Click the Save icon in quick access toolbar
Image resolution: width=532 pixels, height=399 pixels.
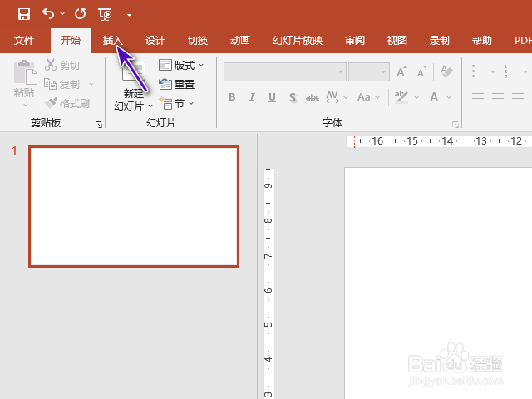click(24, 14)
